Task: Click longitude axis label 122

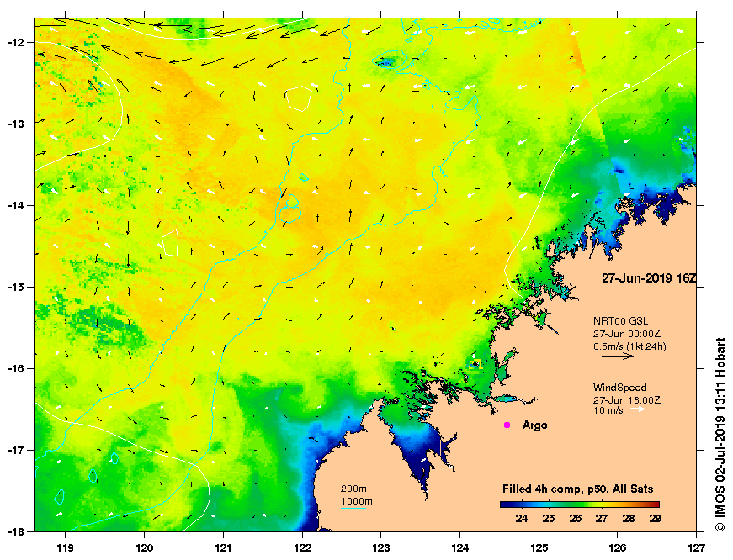Action: pyautogui.click(x=302, y=548)
